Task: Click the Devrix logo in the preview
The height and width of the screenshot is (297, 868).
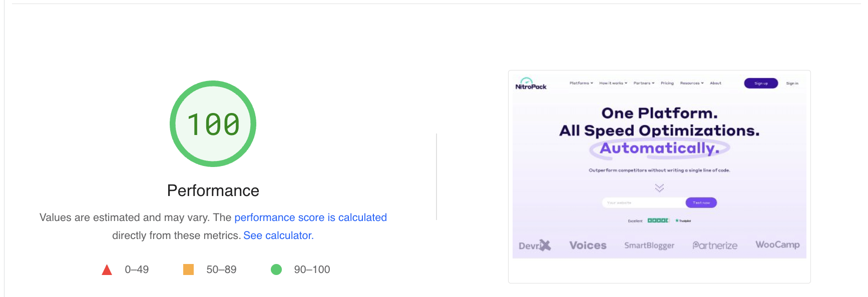Action: tap(535, 245)
